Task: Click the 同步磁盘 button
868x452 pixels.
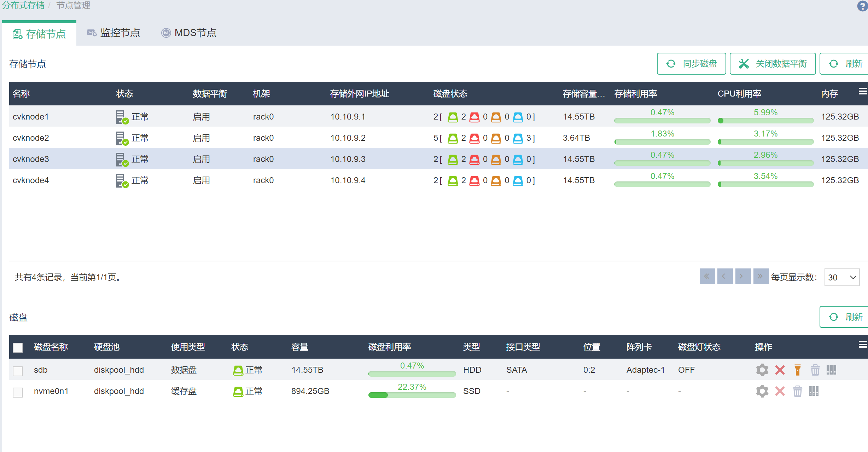Action: 691,64
